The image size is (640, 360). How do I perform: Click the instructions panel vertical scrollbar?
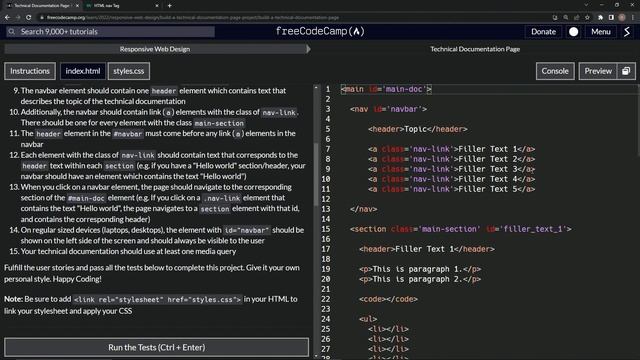[316, 174]
